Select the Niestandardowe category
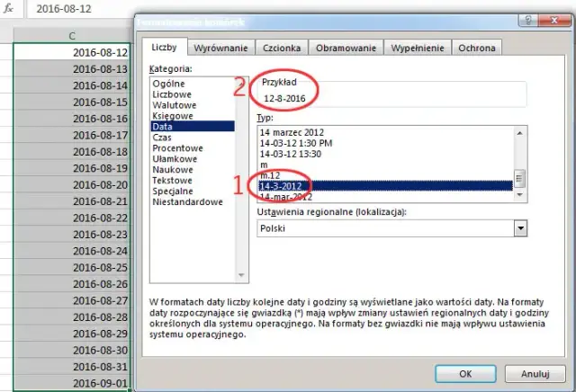Image resolution: width=576 pixels, height=392 pixels. click(x=187, y=202)
